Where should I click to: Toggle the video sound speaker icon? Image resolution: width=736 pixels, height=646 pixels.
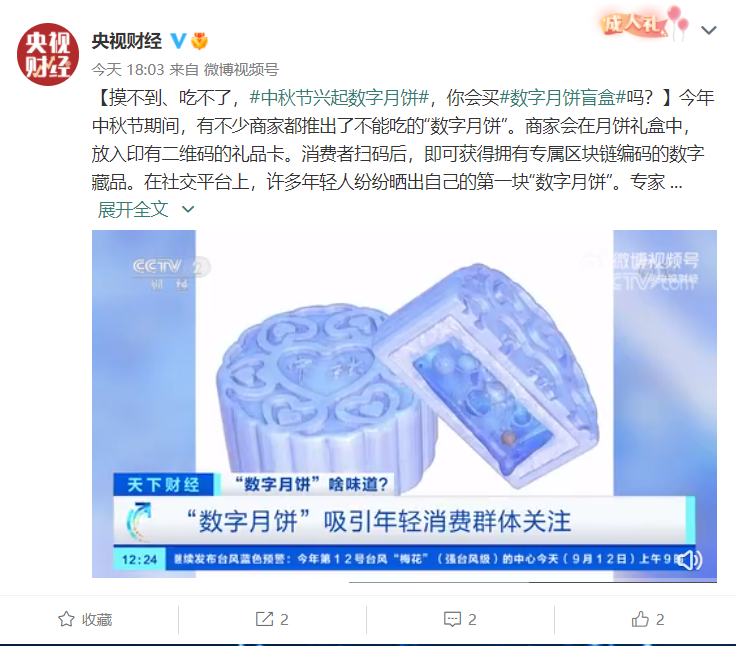(x=690, y=560)
